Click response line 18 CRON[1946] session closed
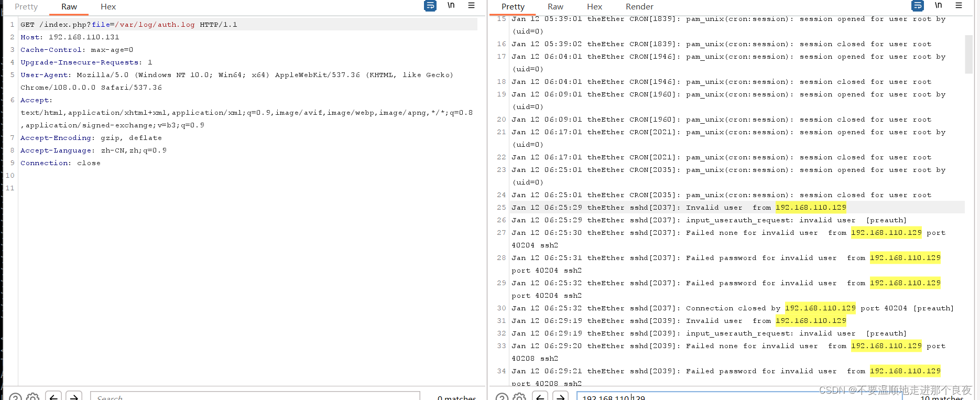Image resolution: width=980 pixels, height=400 pixels. pyautogui.click(x=722, y=82)
